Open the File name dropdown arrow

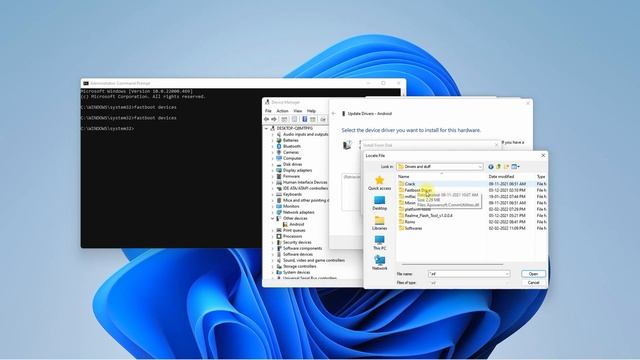[x=507, y=274]
